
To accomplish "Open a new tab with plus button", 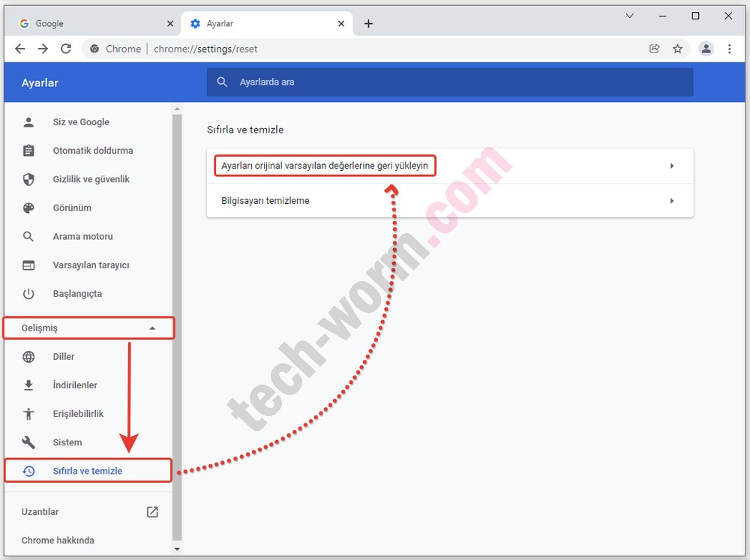I will pyautogui.click(x=368, y=23).
